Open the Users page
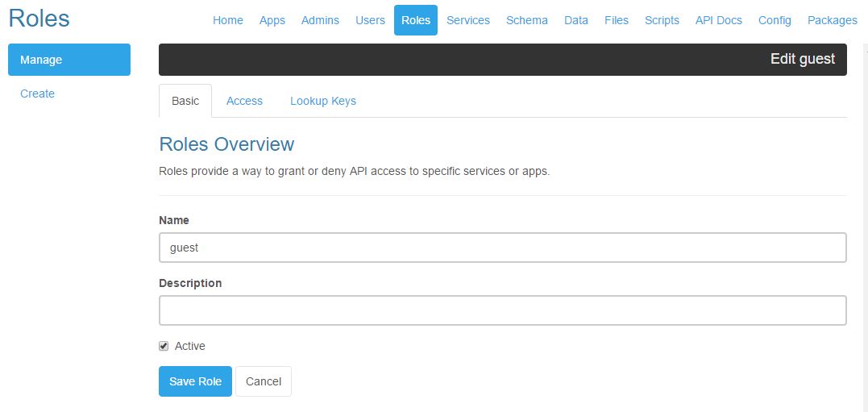This screenshot has width=868, height=412. tap(370, 20)
